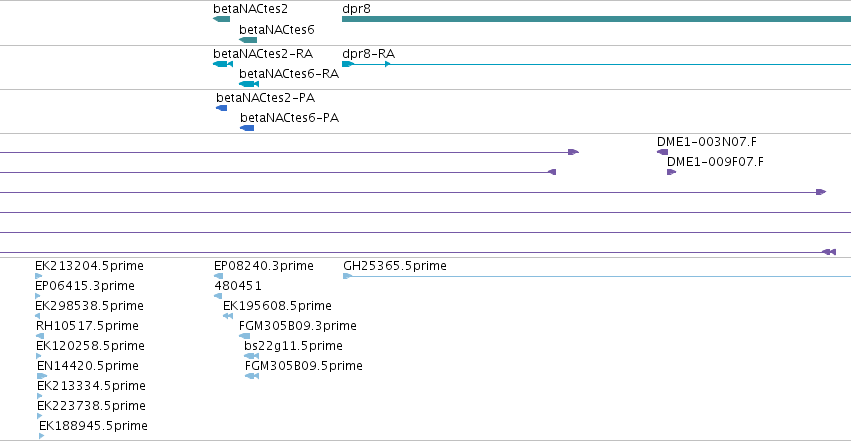Click the dpr8 gene bar
The image size is (851, 441).
pos(596,19)
